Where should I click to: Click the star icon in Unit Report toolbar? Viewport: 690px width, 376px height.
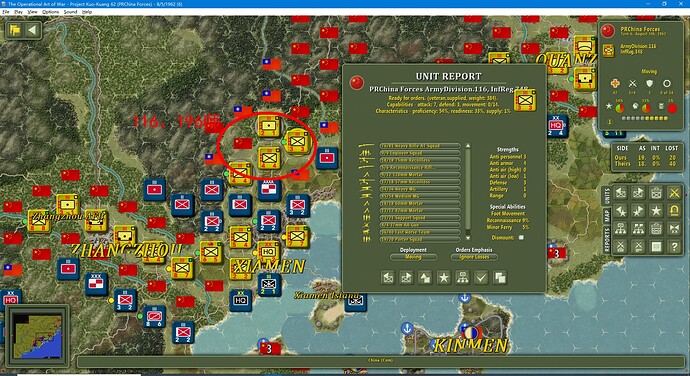click(x=443, y=277)
